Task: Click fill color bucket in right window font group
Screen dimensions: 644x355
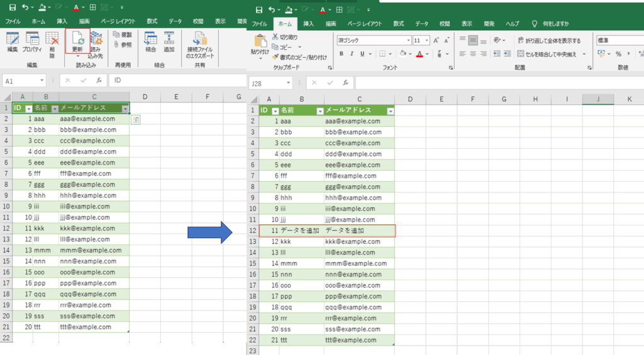Action: tap(402, 54)
